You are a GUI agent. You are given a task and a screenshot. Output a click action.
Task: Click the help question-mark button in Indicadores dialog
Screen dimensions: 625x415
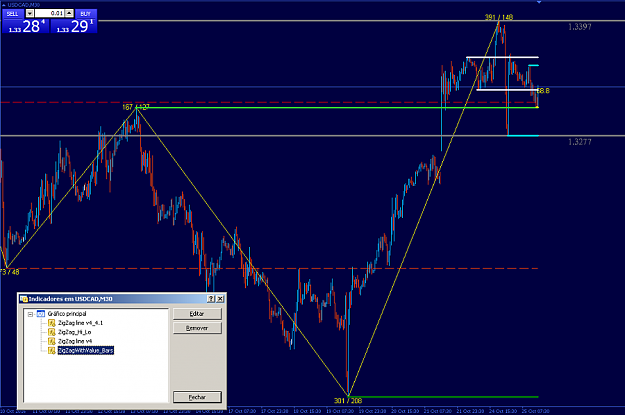click(x=211, y=299)
